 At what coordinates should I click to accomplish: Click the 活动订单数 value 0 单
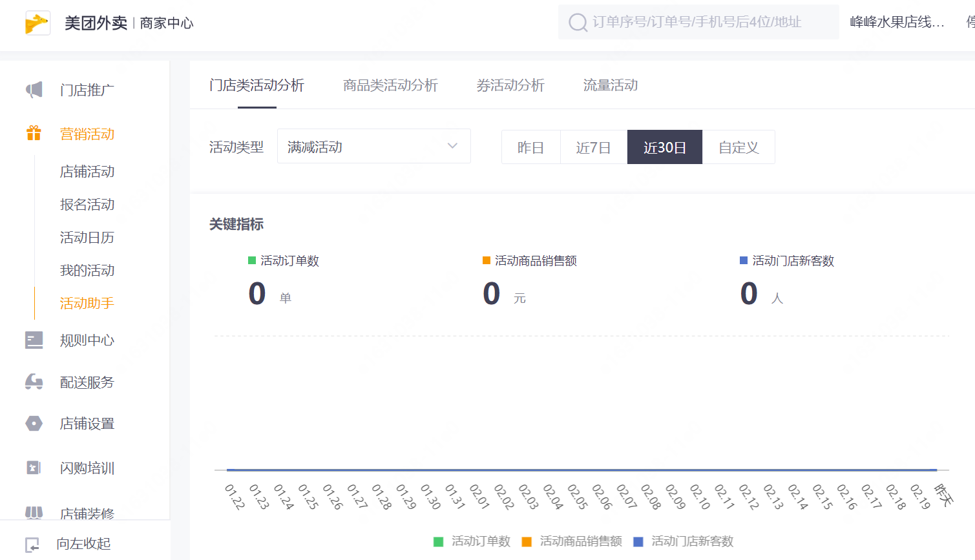[x=270, y=294]
